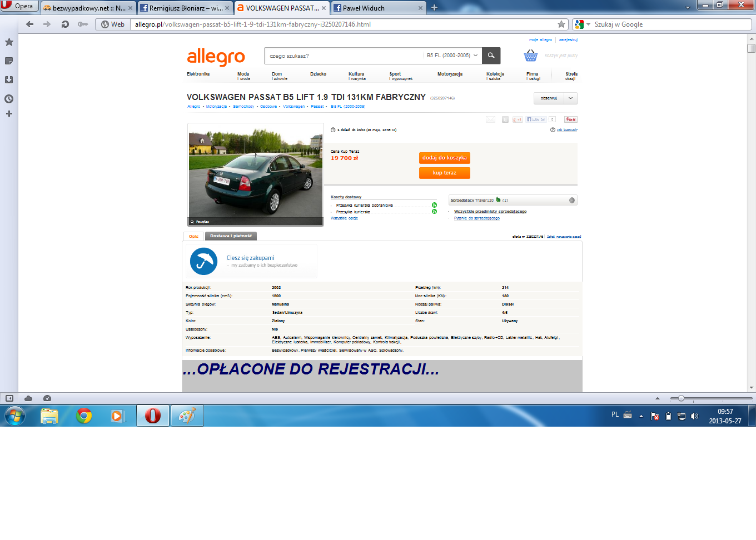Click the Szukaj w Google search field
This screenshot has width=756, height=540.
pos(672,24)
